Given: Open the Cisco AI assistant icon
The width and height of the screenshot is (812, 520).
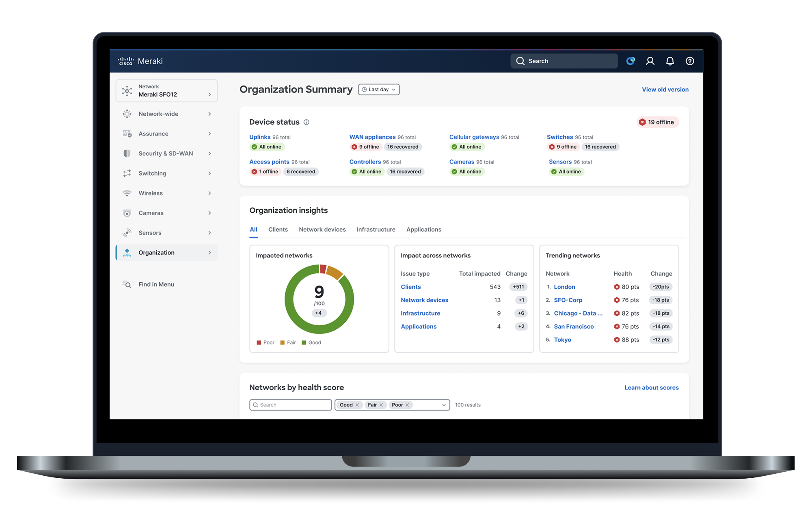Looking at the screenshot, I should 631,61.
